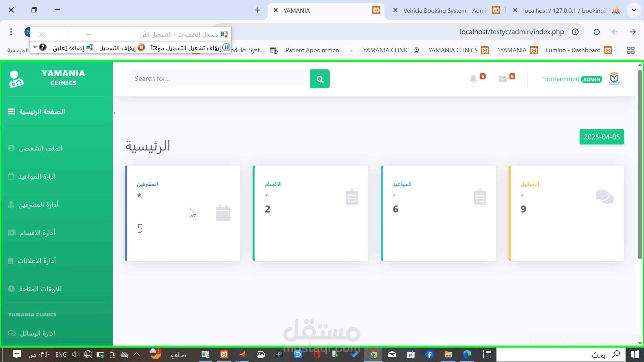Open أدارة المواعيد in sidebar
Screen dimensions: 644x362
pyautogui.click(x=37, y=176)
